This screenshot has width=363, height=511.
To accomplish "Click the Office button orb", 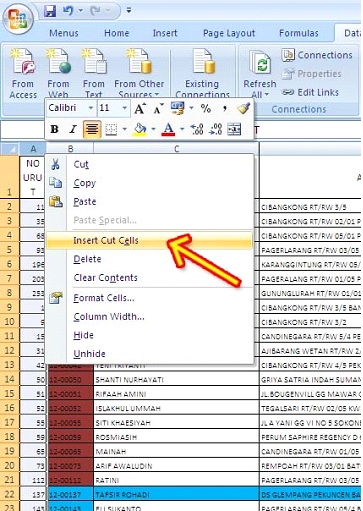I will (17, 19).
